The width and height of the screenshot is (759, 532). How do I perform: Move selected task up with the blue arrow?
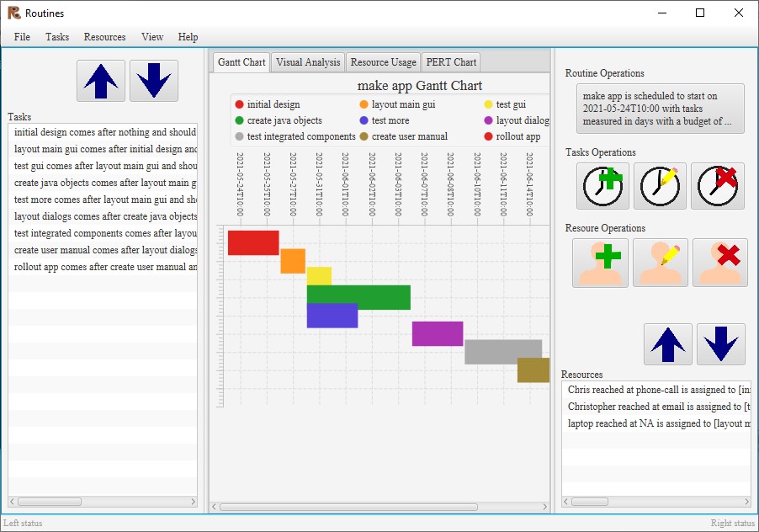tap(100, 81)
